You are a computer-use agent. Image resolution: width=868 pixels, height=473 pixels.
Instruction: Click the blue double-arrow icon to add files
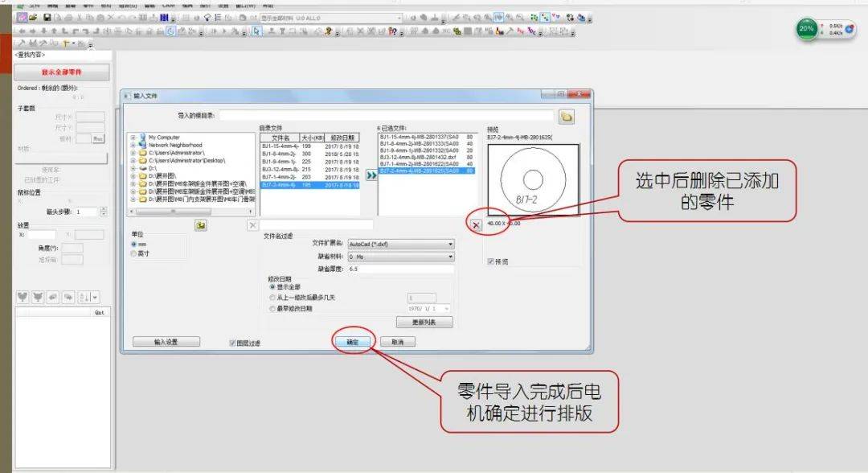click(371, 175)
